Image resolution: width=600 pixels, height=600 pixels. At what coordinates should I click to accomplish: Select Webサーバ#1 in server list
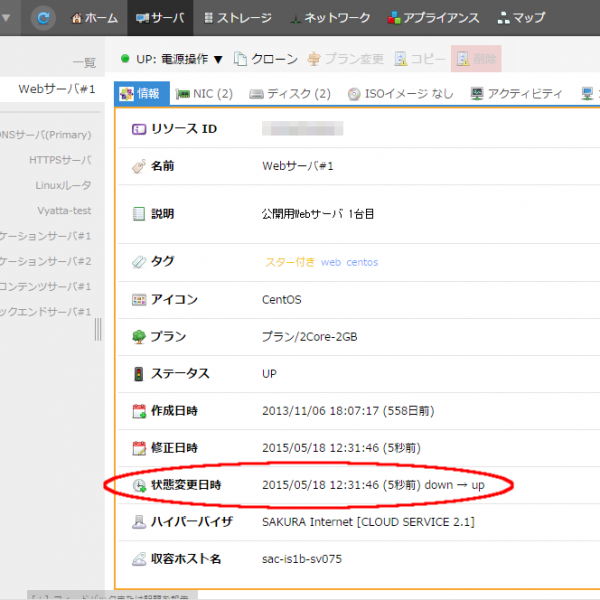click(57, 89)
